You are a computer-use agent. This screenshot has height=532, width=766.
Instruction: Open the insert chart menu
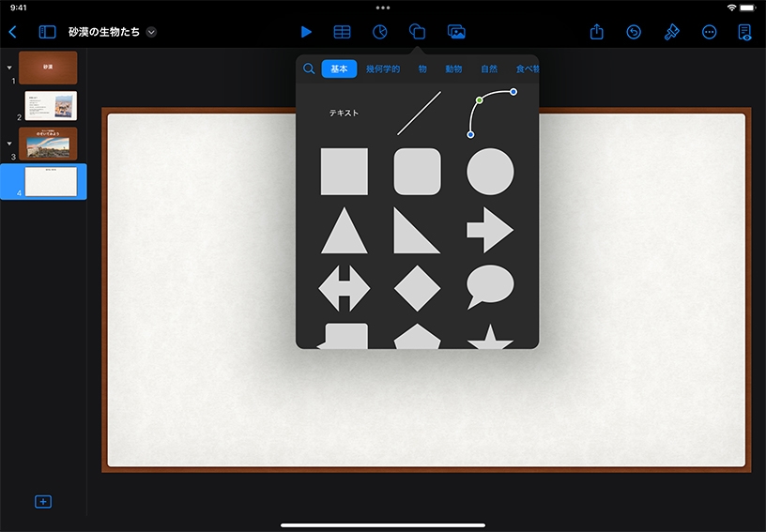(380, 32)
